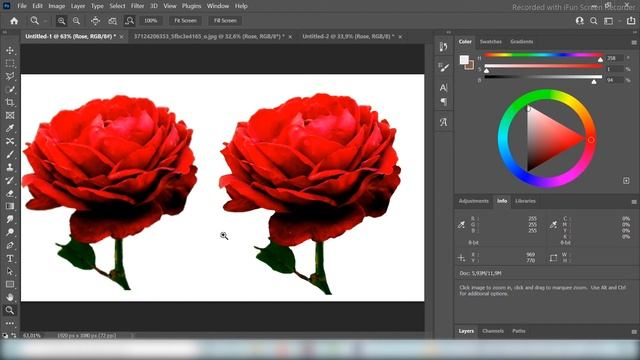Select the Pen tool
This screenshot has width=640, height=360.
10,245
